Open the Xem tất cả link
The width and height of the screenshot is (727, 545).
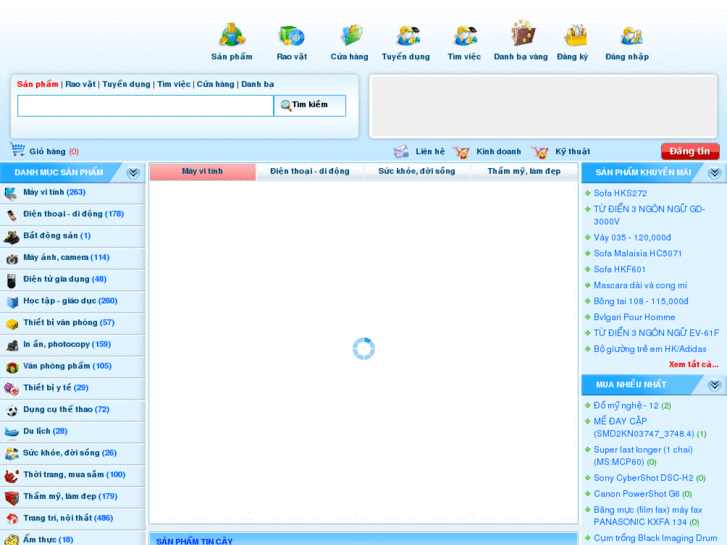694,365
